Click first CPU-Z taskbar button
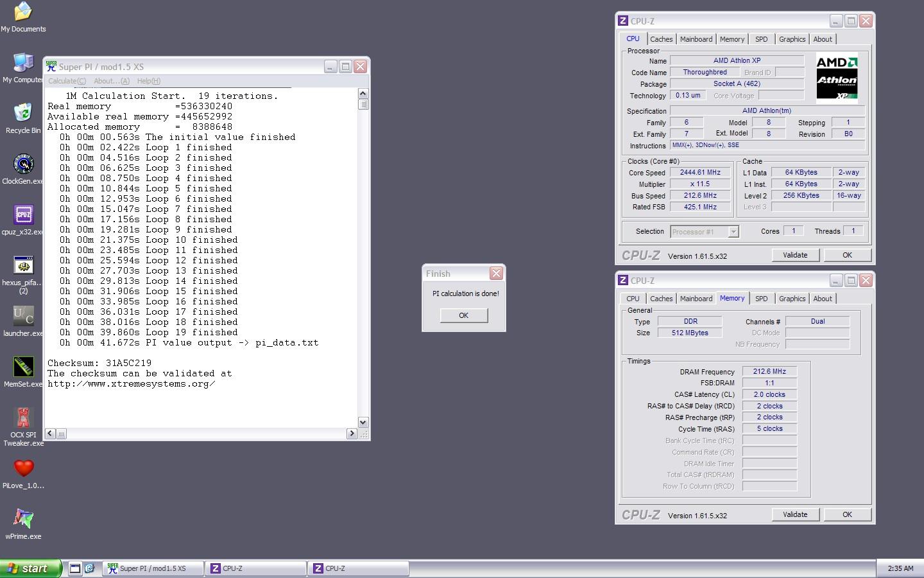The height and width of the screenshot is (578, 924). coord(255,568)
